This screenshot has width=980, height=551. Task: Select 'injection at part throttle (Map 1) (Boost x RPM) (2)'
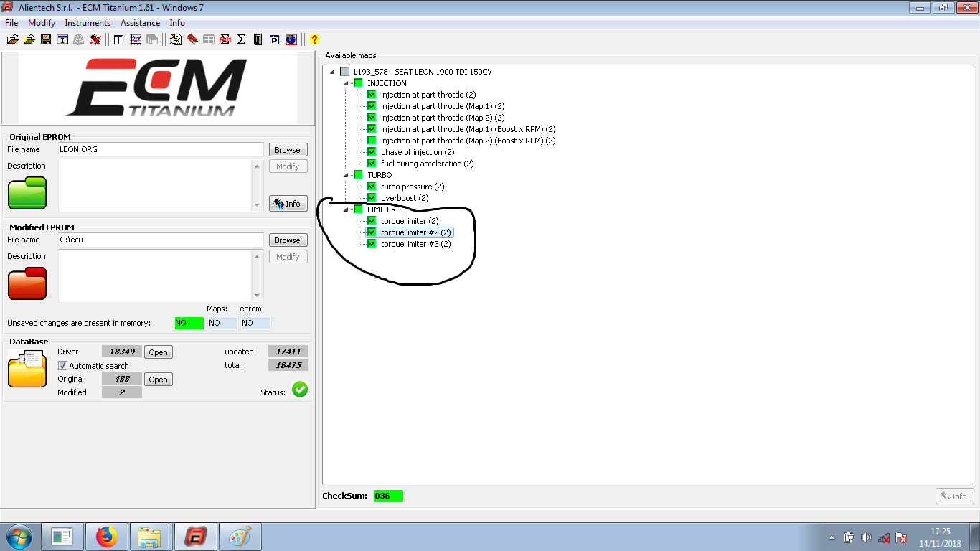click(x=468, y=129)
